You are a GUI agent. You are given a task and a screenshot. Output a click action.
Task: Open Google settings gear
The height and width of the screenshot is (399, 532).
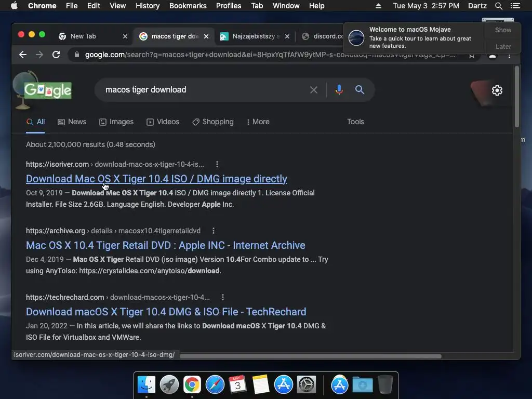(x=497, y=90)
